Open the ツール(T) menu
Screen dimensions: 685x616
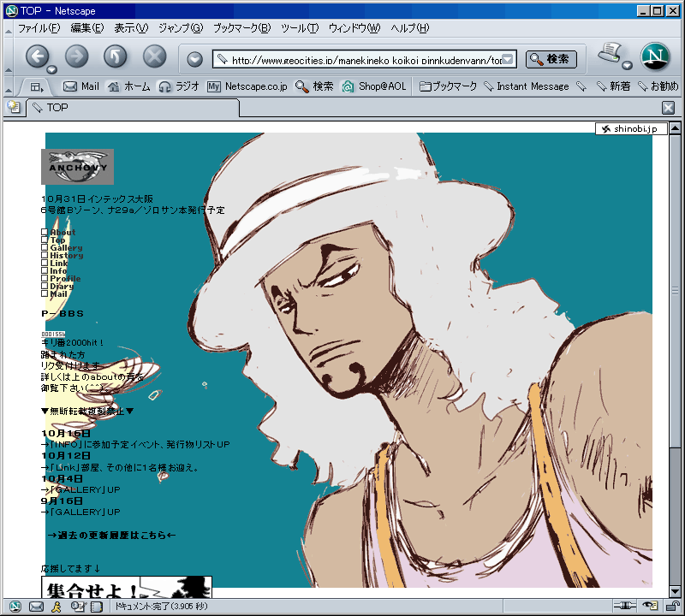point(300,28)
